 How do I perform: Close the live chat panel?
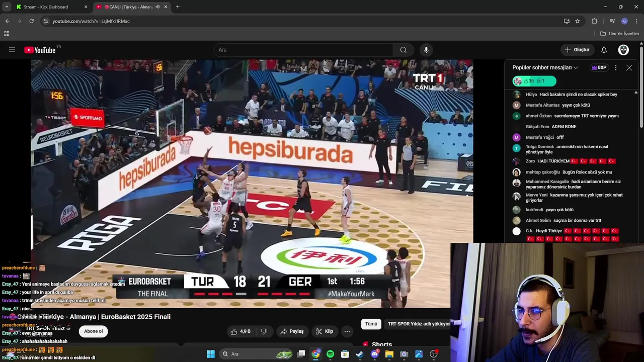pos(629,67)
